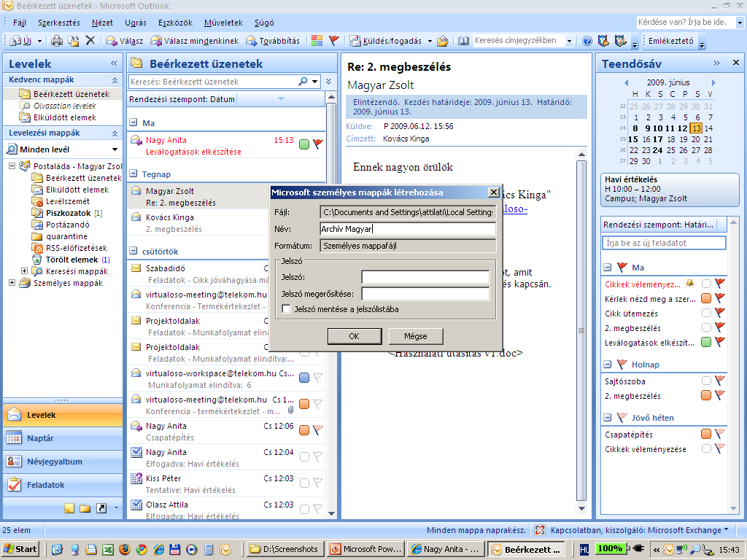Launch Firefox from the quick launch bar

125,549
